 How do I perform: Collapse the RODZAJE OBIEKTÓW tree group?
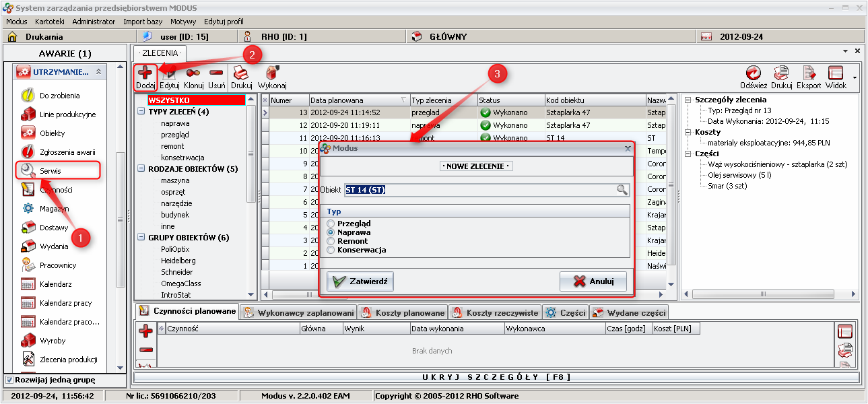141,169
